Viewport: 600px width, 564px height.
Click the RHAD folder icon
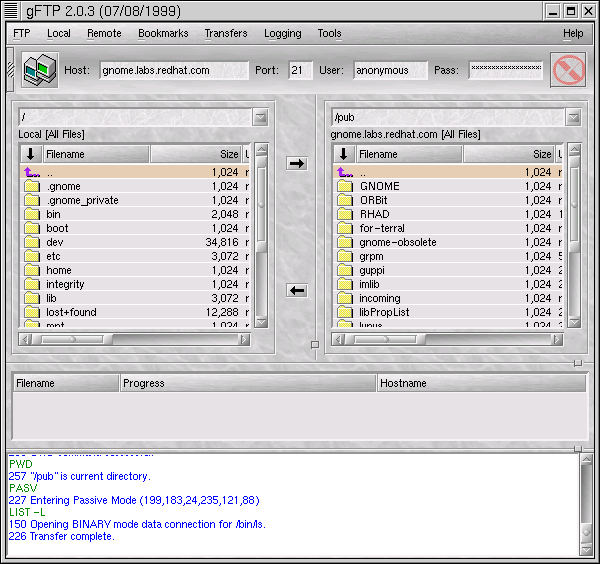click(345, 214)
